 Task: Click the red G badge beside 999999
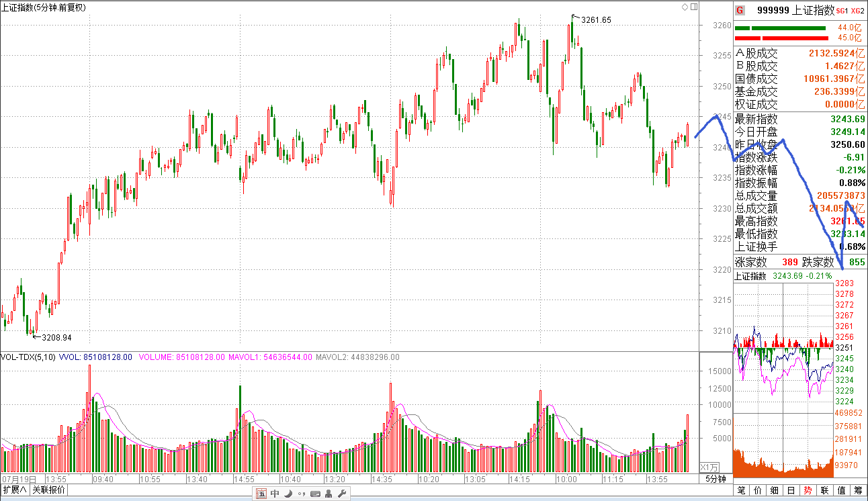(740, 10)
